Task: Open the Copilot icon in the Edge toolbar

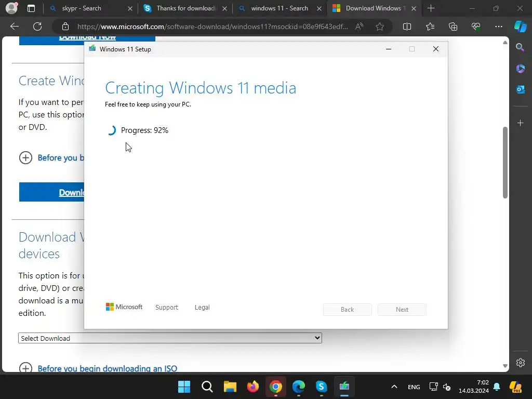Action: (x=520, y=26)
